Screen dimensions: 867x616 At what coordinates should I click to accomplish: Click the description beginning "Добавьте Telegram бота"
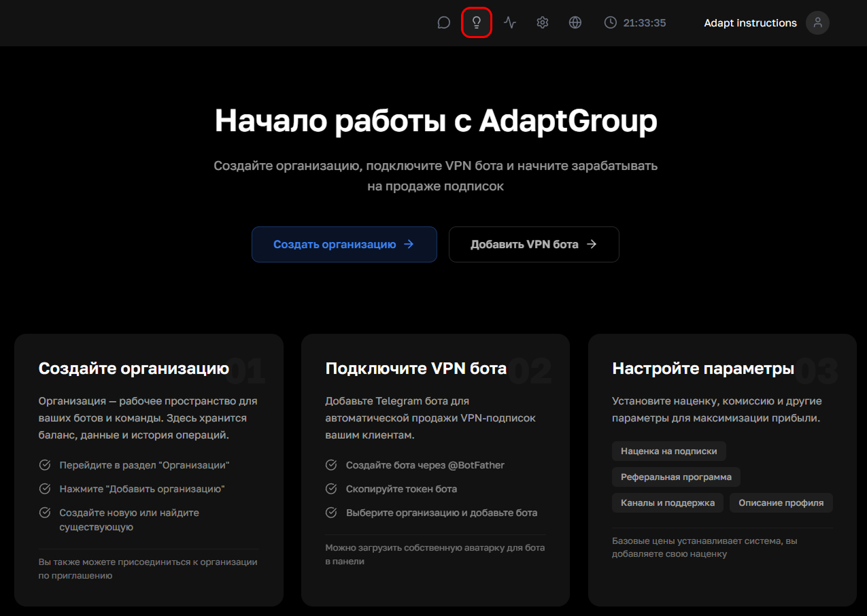coord(430,418)
